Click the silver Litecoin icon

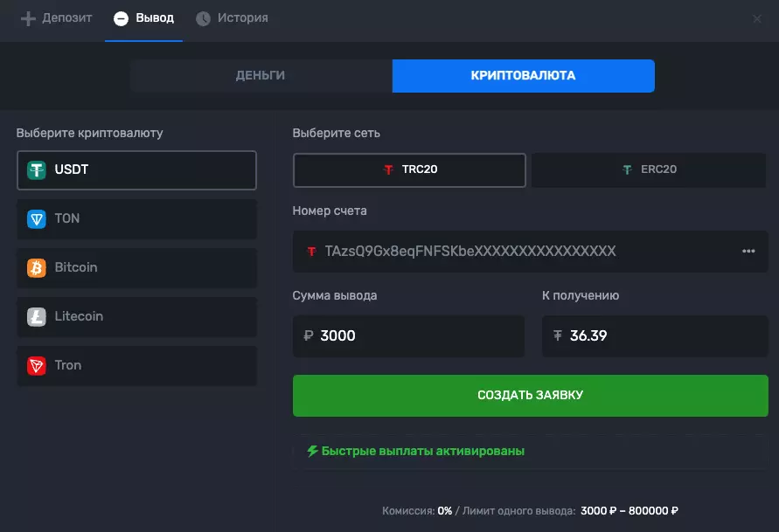tap(37, 317)
